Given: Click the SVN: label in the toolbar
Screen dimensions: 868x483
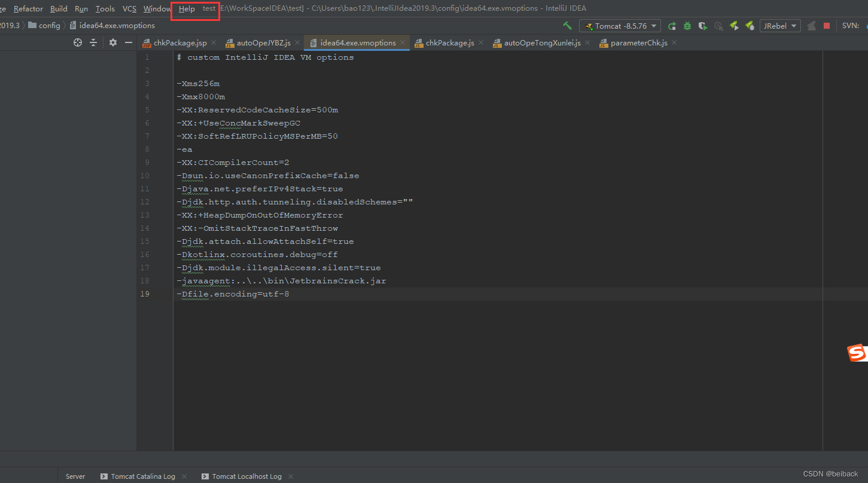Looking at the screenshot, I should (x=850, y=26).
